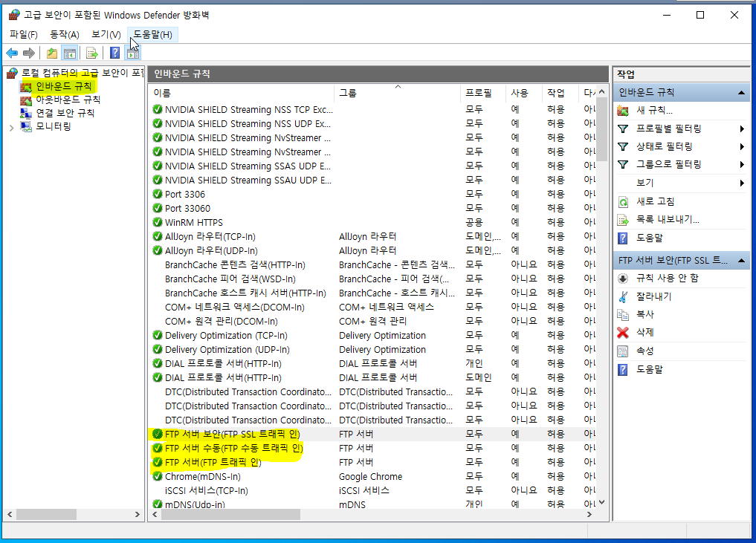Select the Port 33060 rule row
Viewport: 756px width, 543px height.
click(x=372, y=208)
